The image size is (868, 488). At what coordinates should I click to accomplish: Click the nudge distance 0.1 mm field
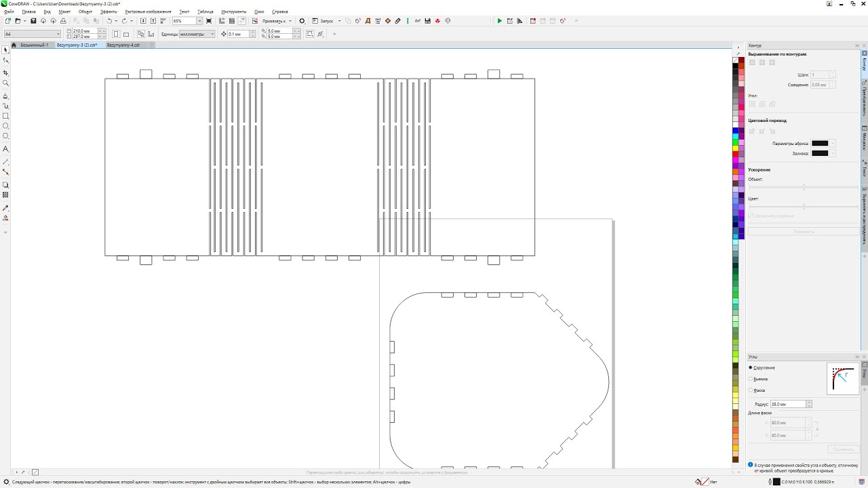tap(240, 34)
